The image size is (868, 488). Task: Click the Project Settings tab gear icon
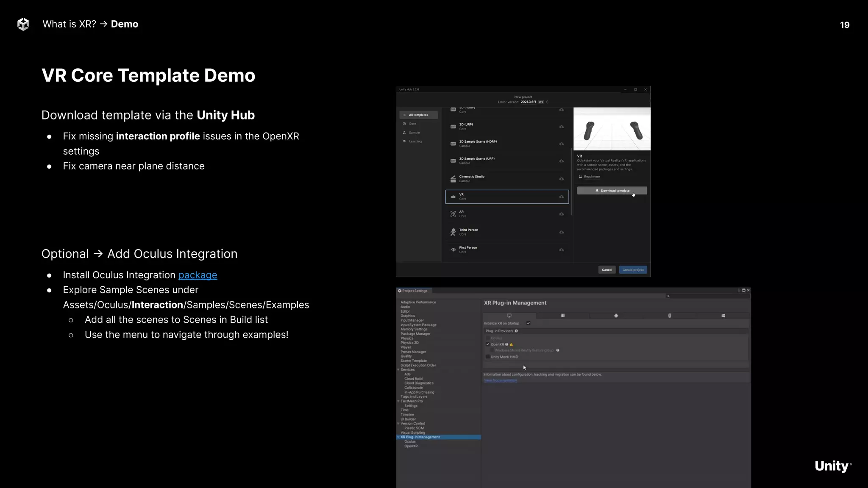400,291
